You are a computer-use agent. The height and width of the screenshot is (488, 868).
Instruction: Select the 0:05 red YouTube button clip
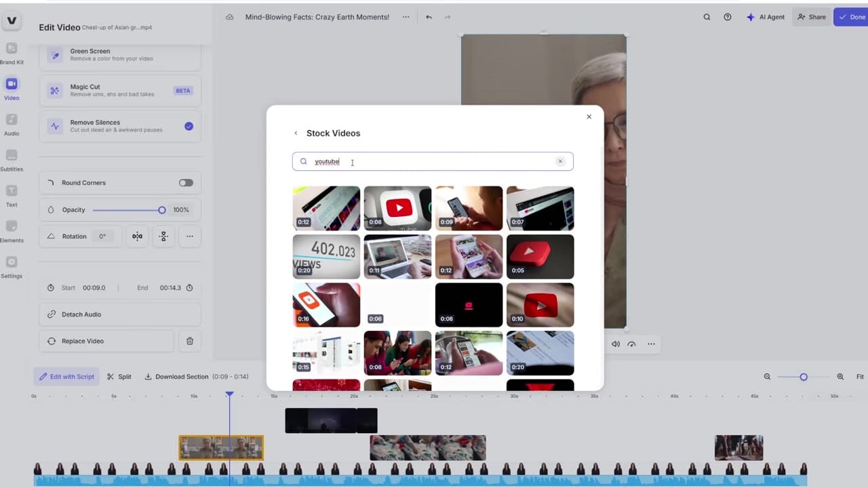coord(540,257)
